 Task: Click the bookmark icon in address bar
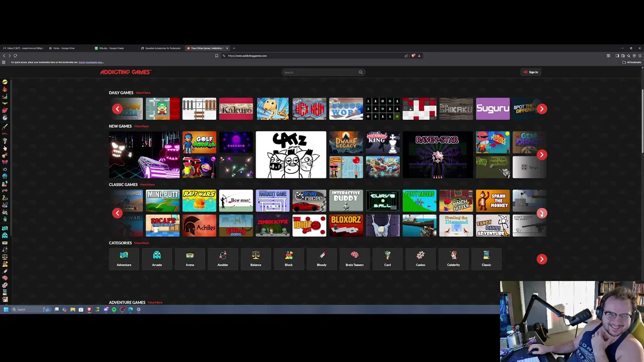pyautogui.click(x=217, y=56)
